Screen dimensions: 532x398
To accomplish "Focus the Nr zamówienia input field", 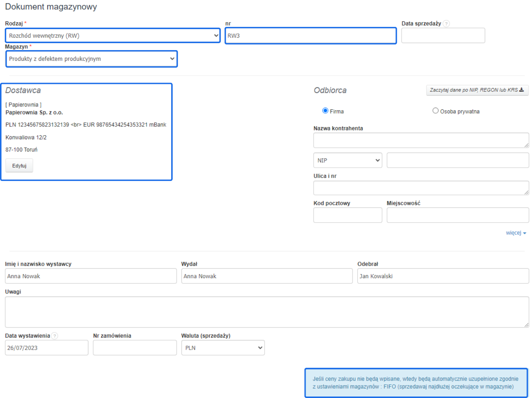I will pos(135,348).
